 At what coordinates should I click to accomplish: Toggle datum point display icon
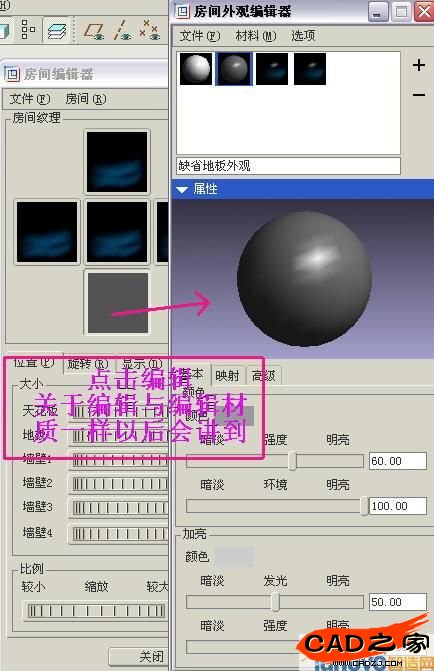[149, 30]
